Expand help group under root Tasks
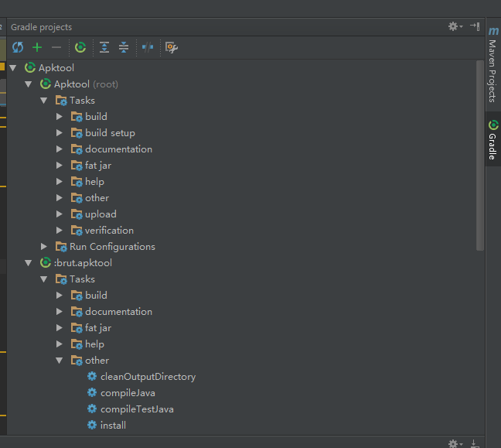The height and width of the screenshot is (448, 501). pyautogui.click(x=59, y=182)
